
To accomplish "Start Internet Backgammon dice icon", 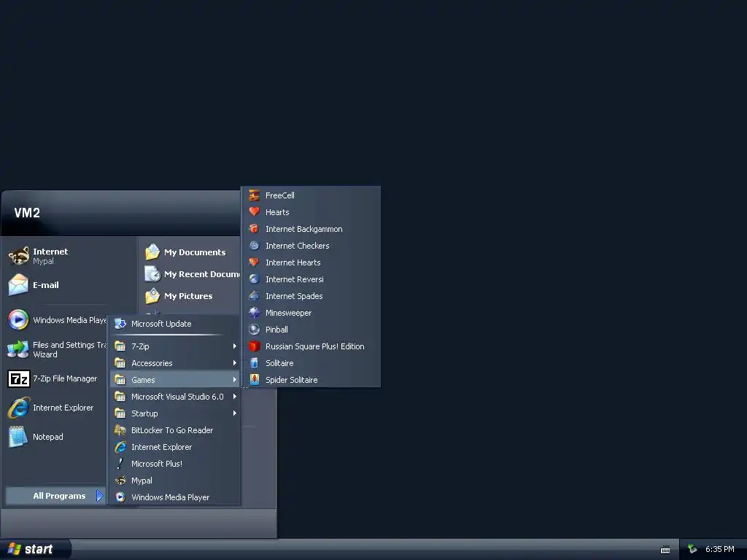I will 255,229.
